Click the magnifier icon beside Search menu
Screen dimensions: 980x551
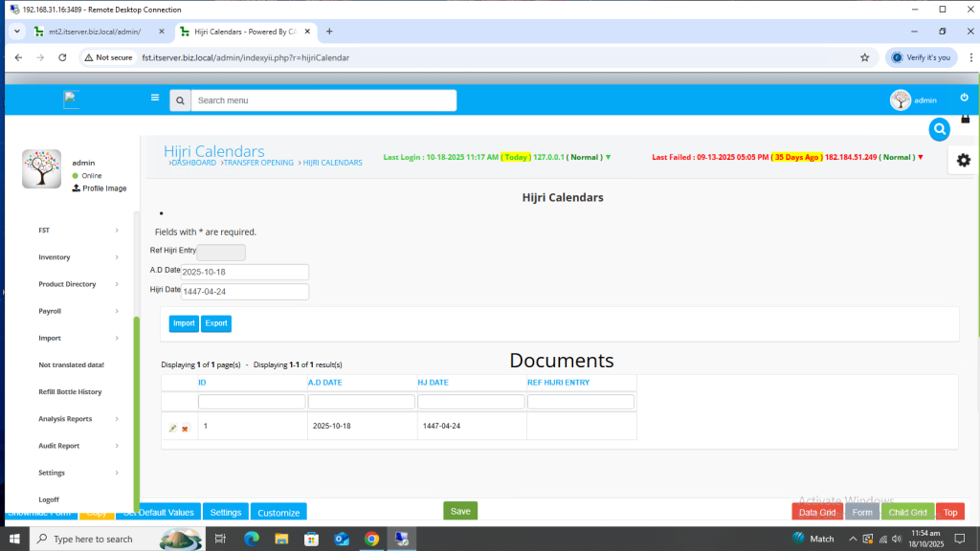(x=180, y=100)
